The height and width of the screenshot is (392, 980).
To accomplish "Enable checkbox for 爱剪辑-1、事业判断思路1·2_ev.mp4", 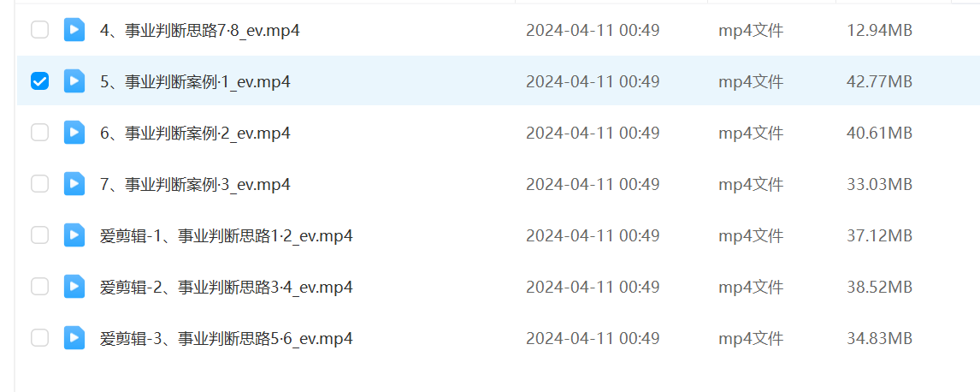I will tap(40, 235).
